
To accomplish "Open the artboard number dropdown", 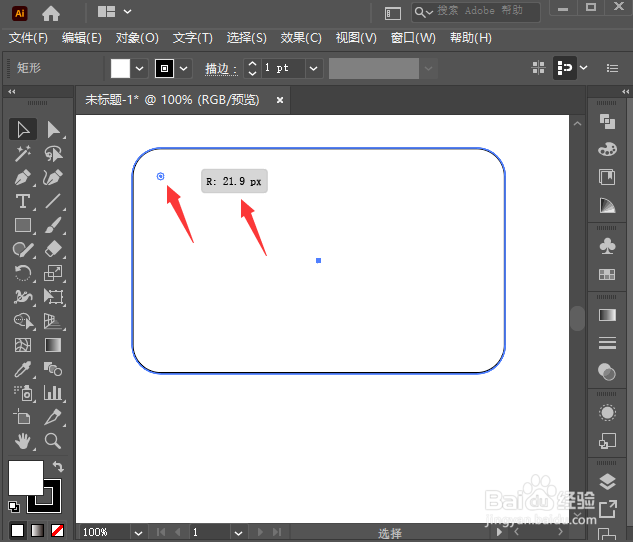I will pos(239,533).
